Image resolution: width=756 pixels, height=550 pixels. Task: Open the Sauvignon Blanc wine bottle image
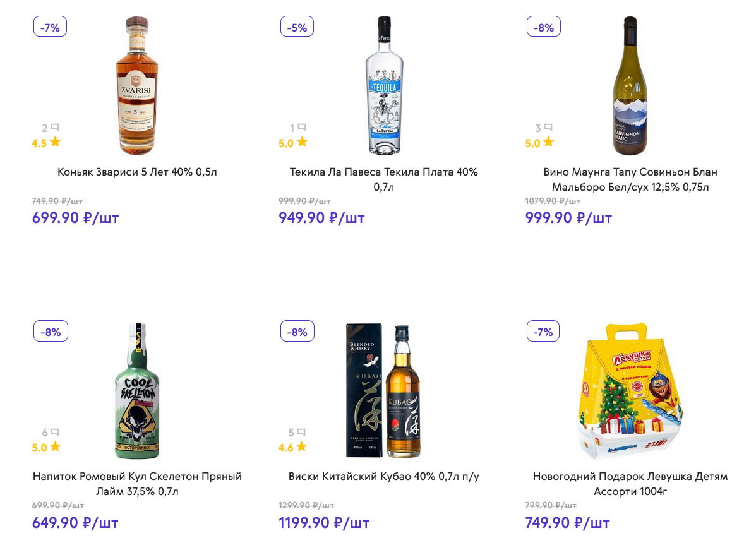[630, 86]
